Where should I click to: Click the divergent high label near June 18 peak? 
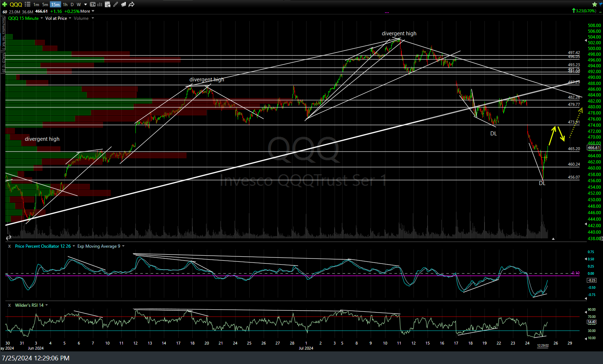[x=207, y=80]
